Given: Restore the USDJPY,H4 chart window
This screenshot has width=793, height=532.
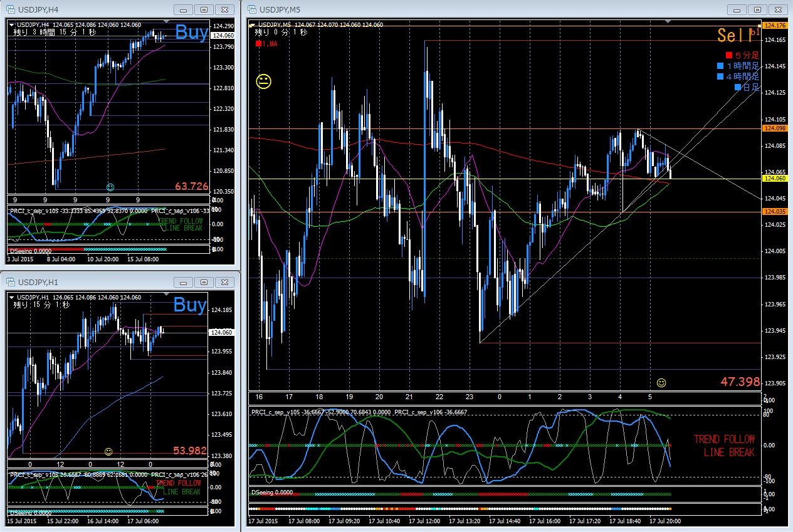Looking at the screenshot, I should pyautogui.click(x=203, y=9).
